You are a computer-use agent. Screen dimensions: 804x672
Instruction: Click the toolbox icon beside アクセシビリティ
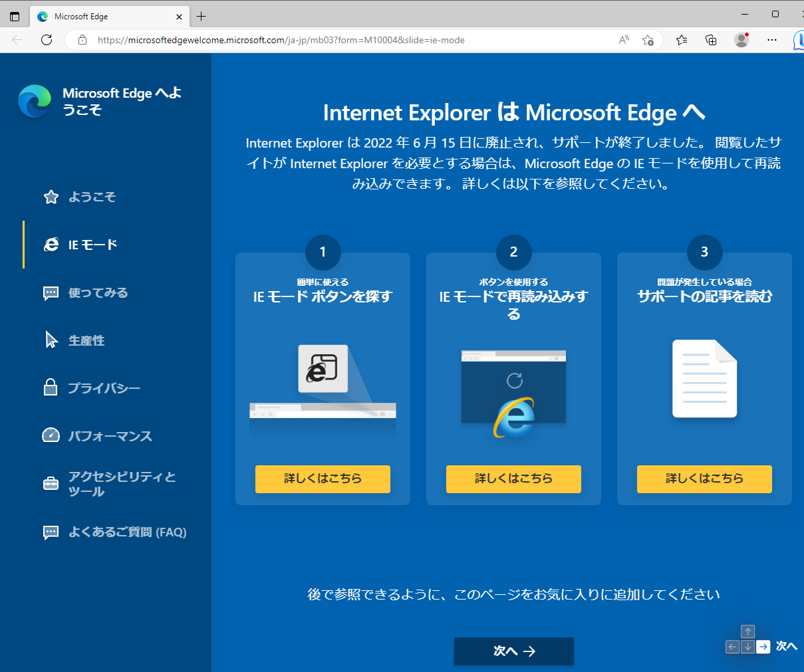(51, 483)
